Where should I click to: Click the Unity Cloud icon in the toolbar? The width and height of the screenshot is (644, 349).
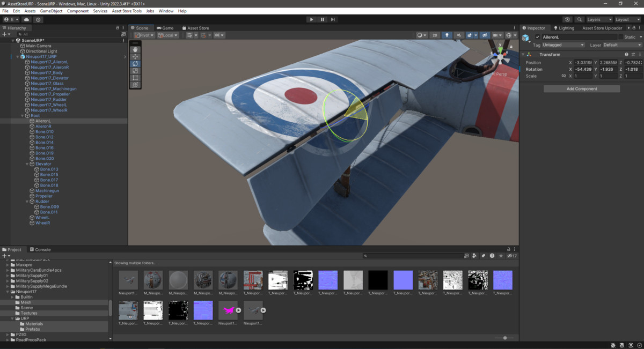(26, 19)
